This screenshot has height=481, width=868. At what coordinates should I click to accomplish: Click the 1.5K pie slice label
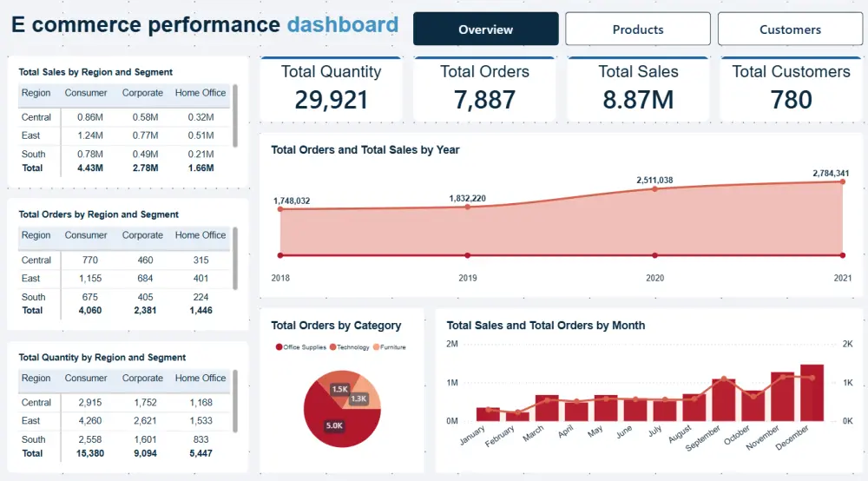[340, 389]
